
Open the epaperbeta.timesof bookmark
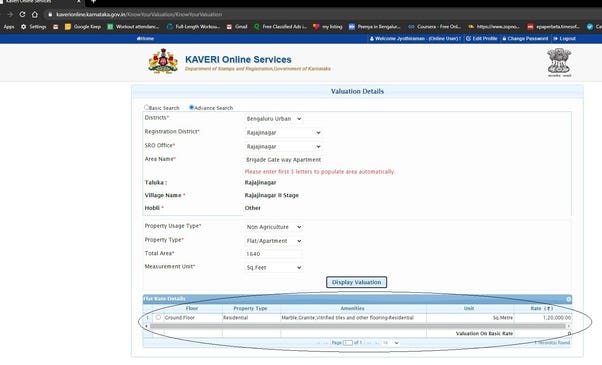pyautogui.click(x=553, y=26)
